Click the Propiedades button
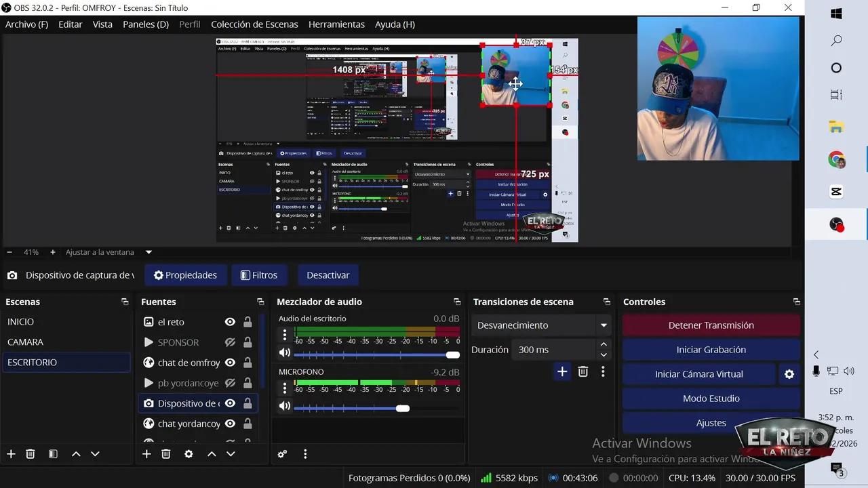Screen dimensions: 868x488 click(x=185, y=275)
